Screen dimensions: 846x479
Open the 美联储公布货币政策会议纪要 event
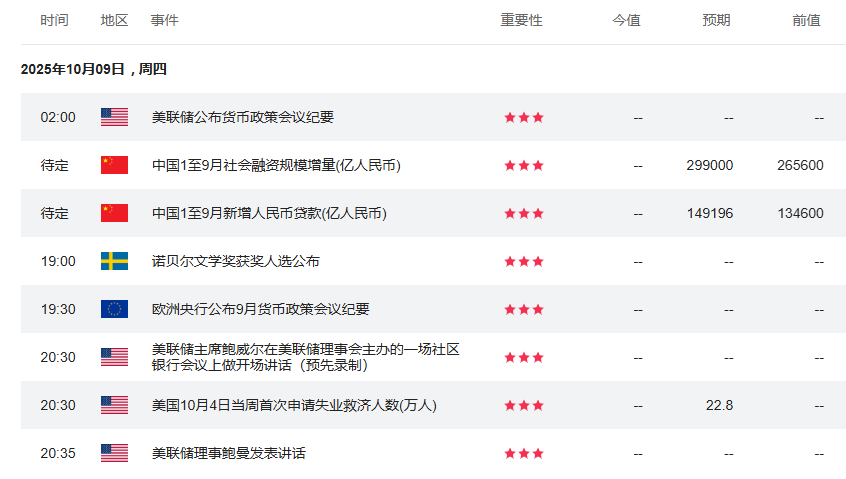(242, 117)
